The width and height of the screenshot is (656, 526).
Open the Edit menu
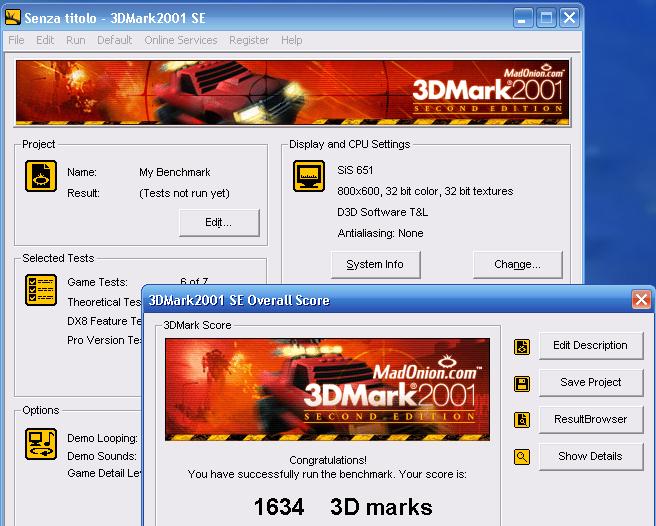(45, 40)
